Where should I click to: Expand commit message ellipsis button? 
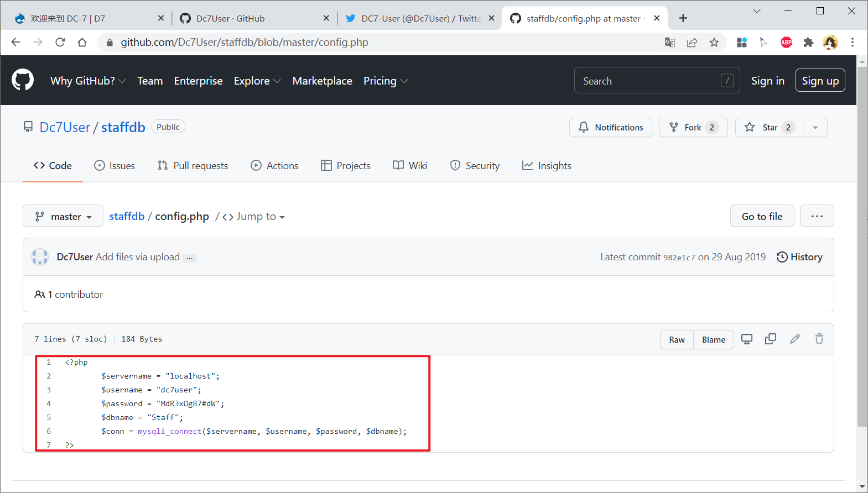tap(190, 258)
